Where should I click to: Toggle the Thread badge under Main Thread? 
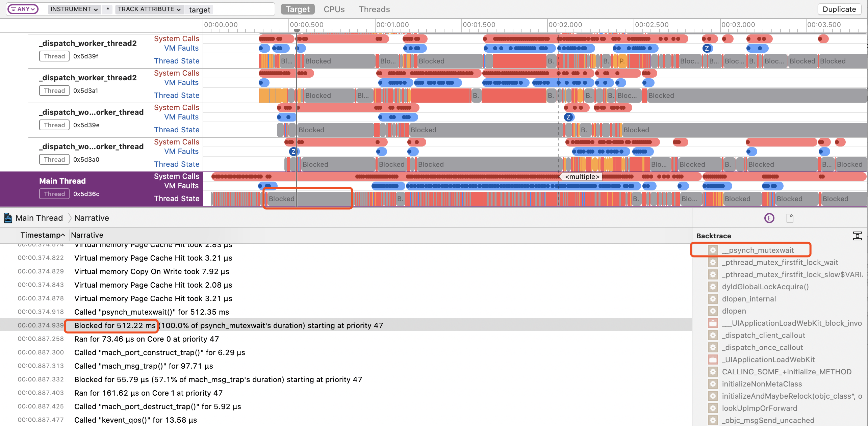coord(54,194)
